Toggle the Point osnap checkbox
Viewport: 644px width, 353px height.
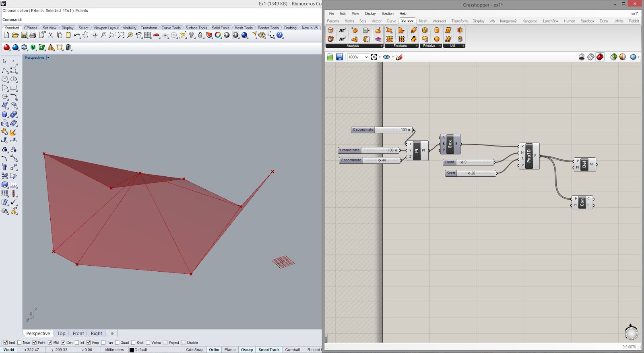tap(34, 343)
